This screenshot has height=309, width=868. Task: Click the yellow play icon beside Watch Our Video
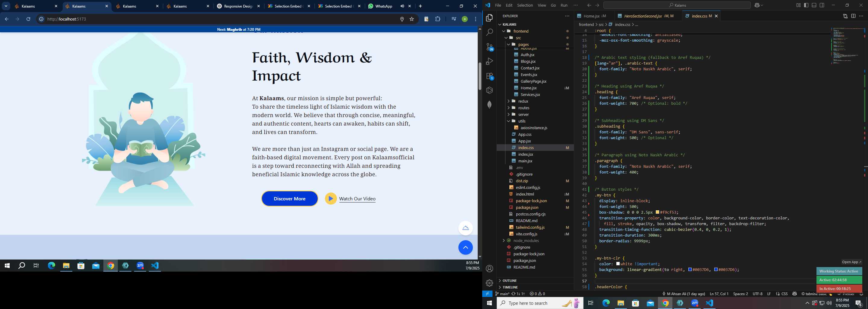331,199
